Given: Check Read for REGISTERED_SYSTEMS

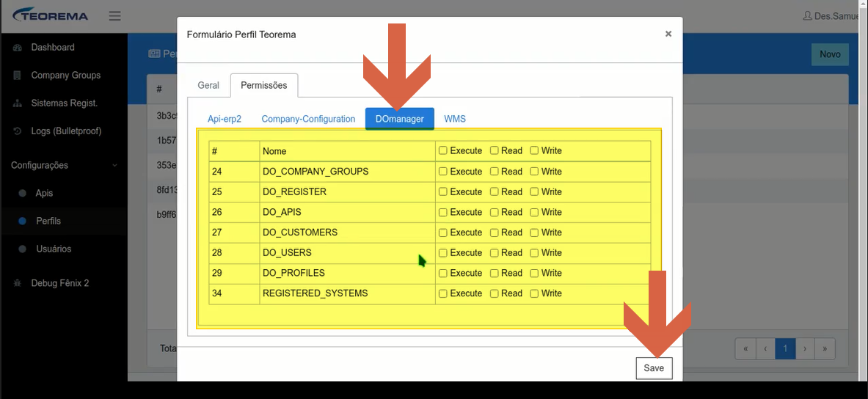Looking at the screenshot, I should tap(494, 293).
